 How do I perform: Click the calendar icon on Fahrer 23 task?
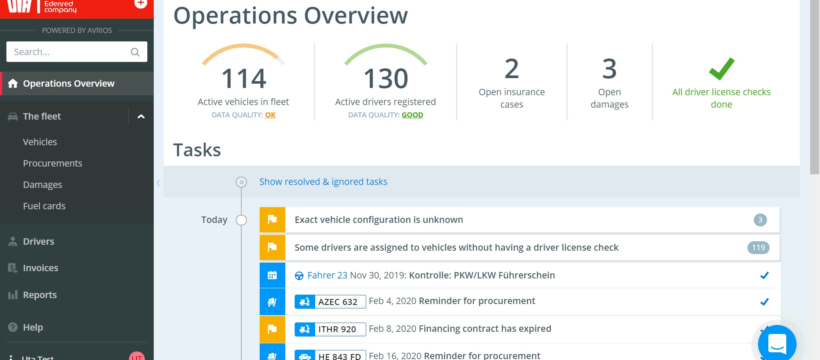click(x=272, y=275)
